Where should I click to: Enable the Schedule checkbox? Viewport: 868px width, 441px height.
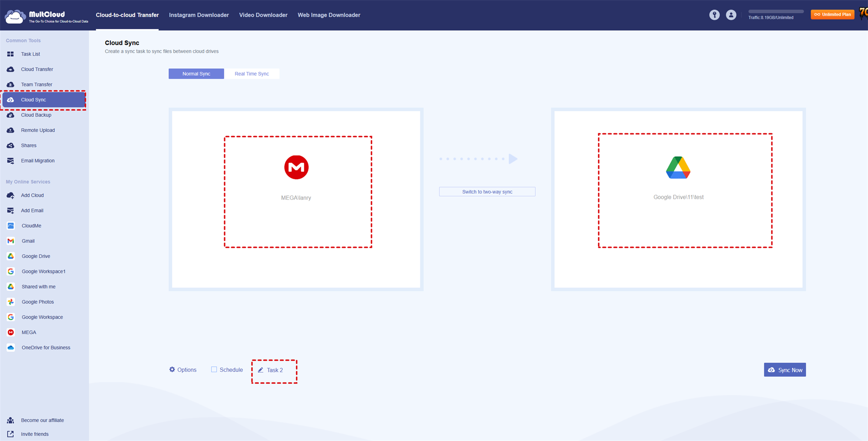(214, 369)
